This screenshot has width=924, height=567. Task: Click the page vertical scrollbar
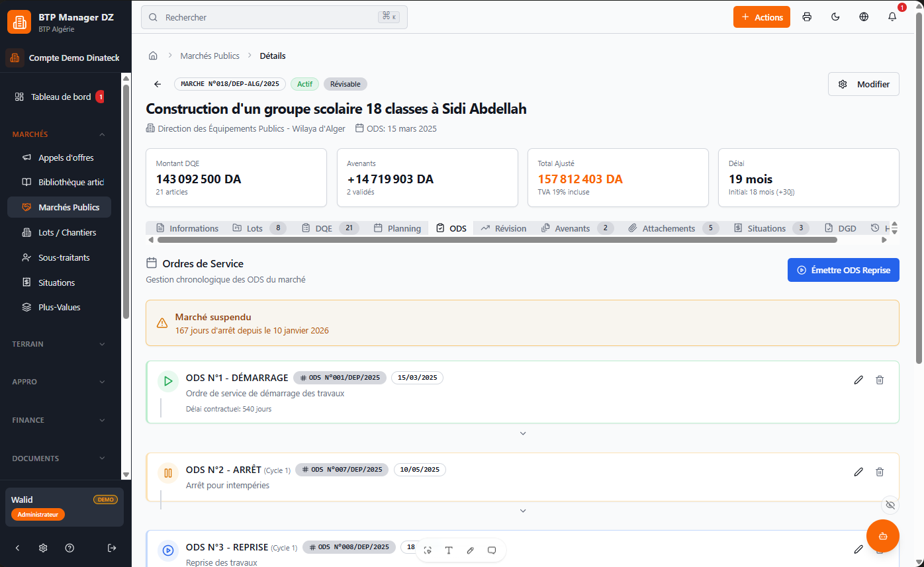(x=919, y=187)
